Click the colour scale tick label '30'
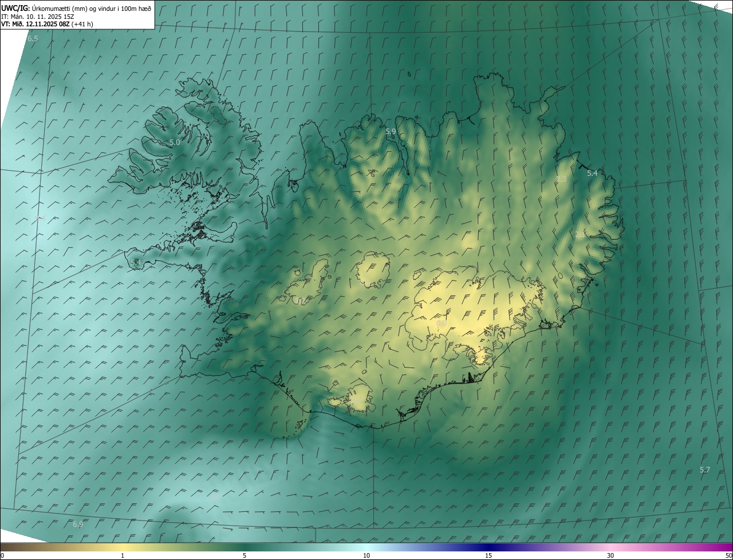The height and width of the screenshot is (560, 733). click(x=610, y=555)
